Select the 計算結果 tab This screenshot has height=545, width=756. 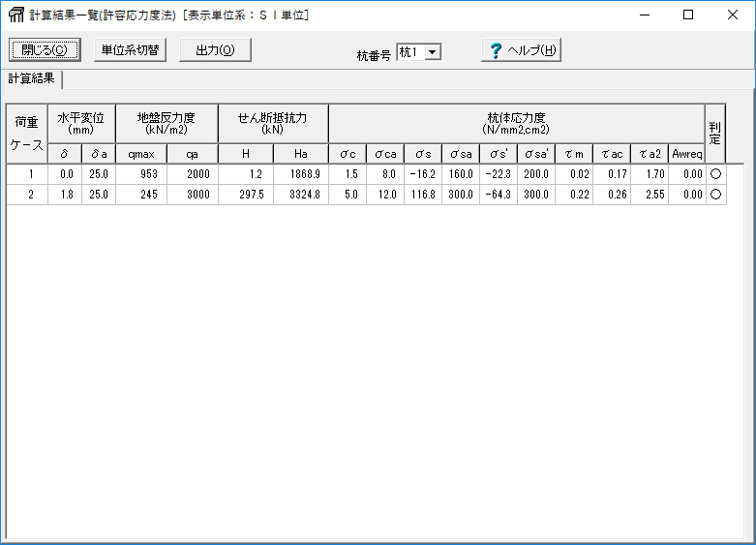(32, 78)
